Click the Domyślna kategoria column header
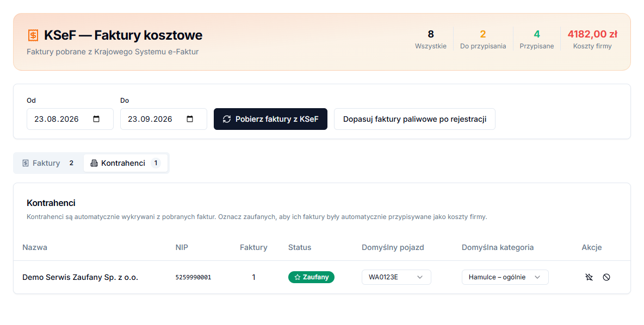The image size is (644, 325). 497,247
